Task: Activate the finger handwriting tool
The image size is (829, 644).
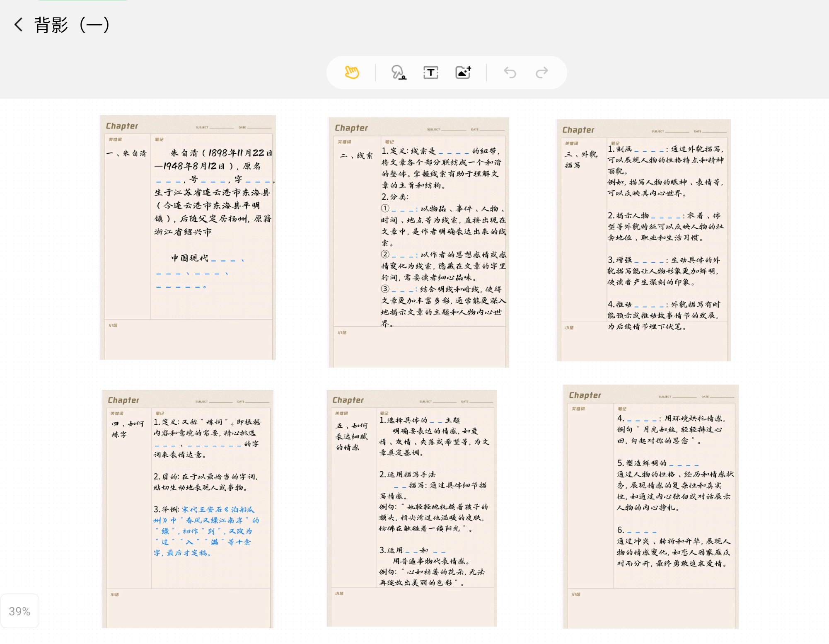Action: pos(399,73)
